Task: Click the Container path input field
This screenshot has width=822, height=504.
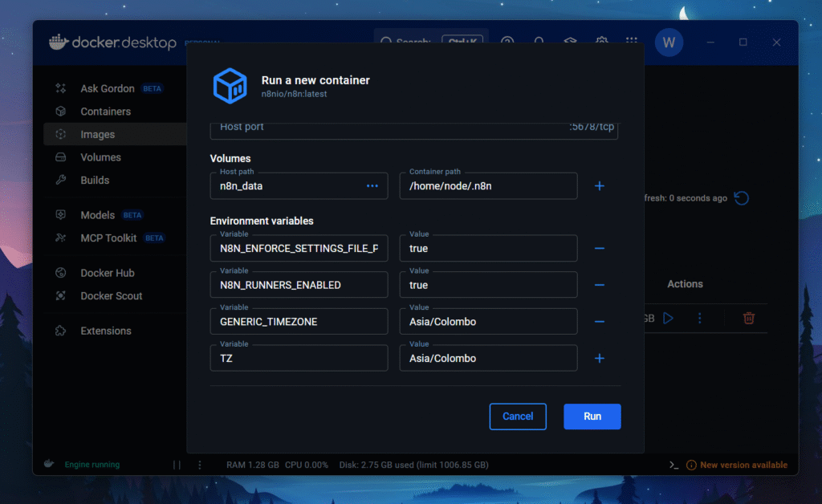Action: (x=488, y=186)
